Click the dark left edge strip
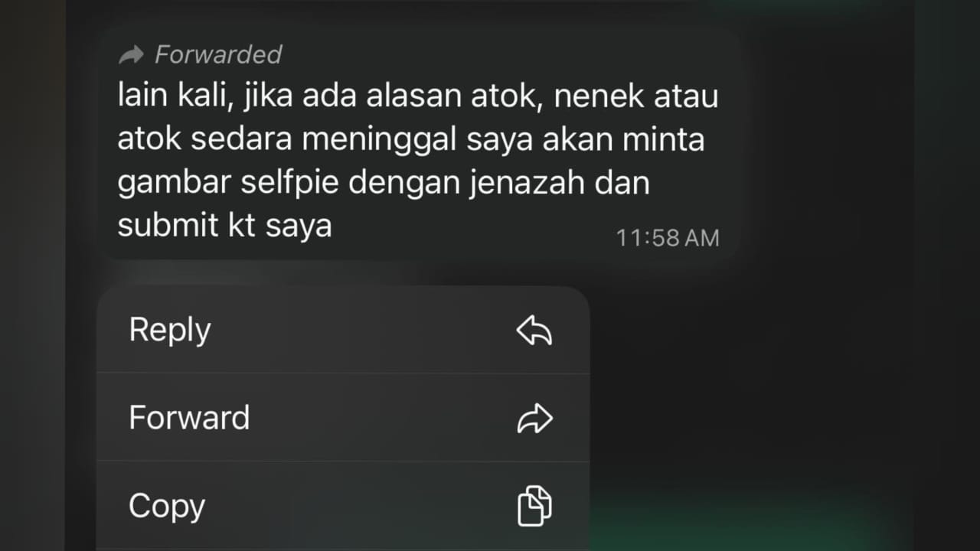Viewport: 980px width, 551px height. [x=32, y=275]
